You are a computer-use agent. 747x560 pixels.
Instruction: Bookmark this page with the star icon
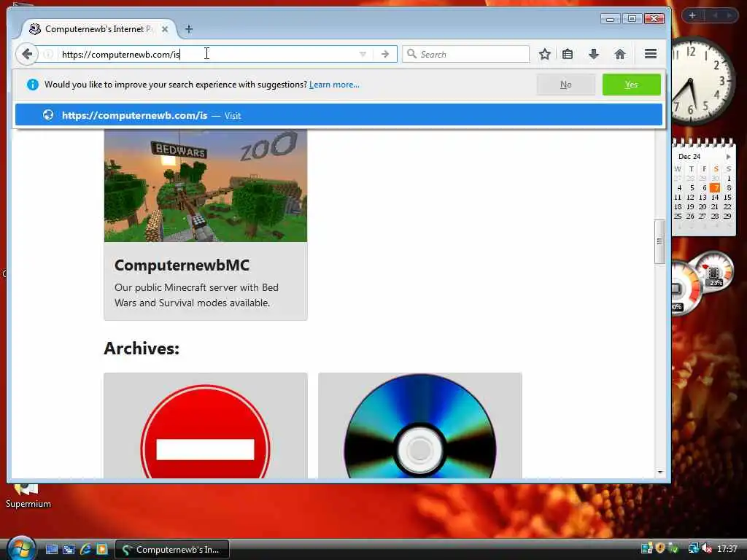click(544, 54)
